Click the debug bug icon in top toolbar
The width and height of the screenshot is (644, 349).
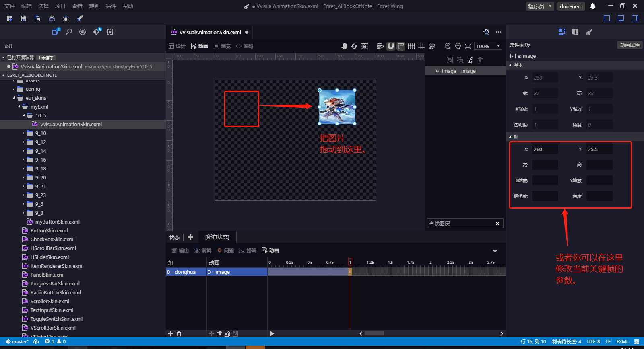66,18
